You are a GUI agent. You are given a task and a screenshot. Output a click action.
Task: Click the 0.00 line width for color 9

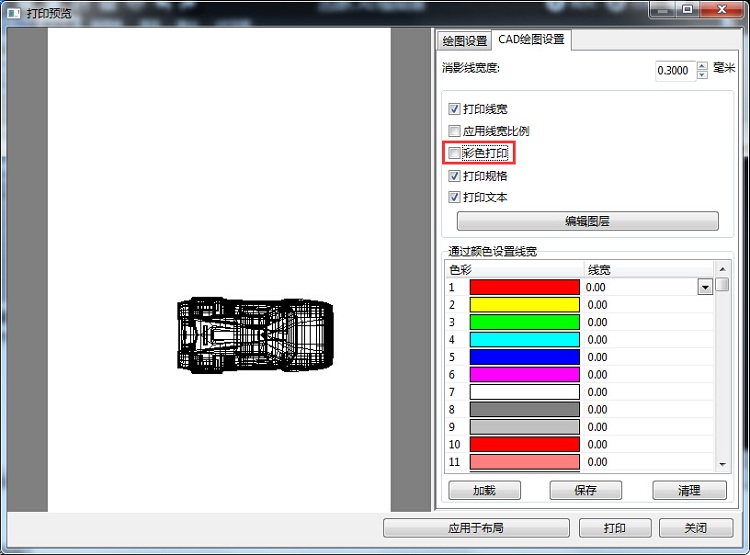[597, 427]
